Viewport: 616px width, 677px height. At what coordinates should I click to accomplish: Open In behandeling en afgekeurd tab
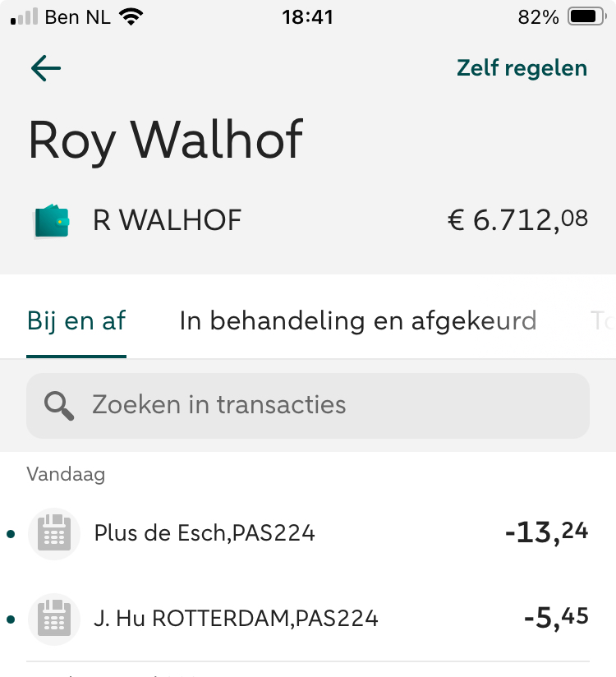point(357,320)
